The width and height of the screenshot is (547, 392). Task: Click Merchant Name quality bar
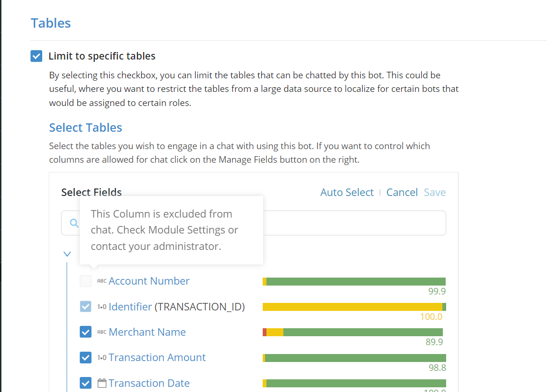coord(353,332)
